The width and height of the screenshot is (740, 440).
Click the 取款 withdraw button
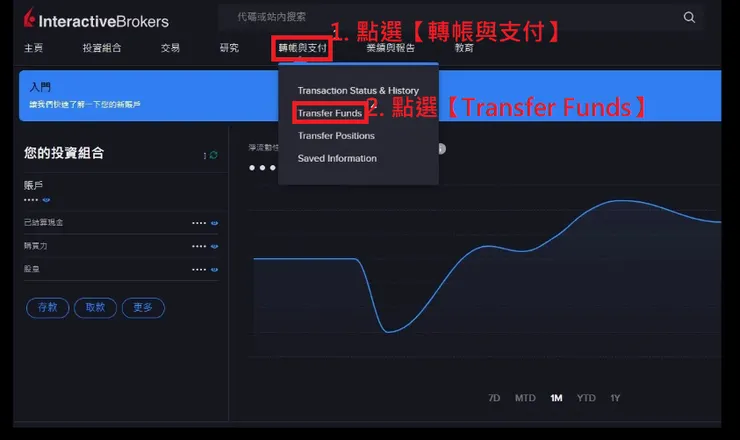tap(95, 308)
